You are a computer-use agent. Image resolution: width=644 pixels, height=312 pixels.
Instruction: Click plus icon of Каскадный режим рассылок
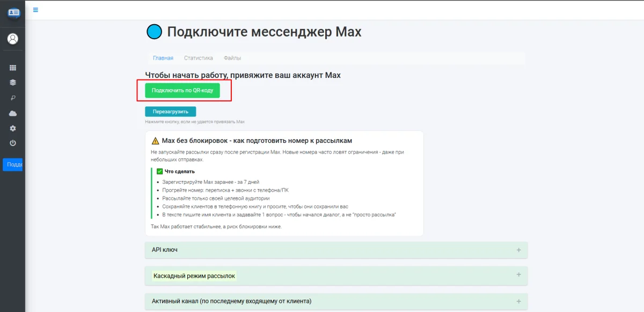519,274
